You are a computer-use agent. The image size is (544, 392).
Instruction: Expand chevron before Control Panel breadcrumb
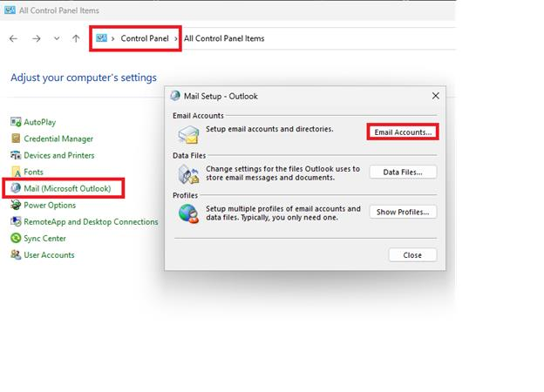pyautogui.click(x=112, y=38)
